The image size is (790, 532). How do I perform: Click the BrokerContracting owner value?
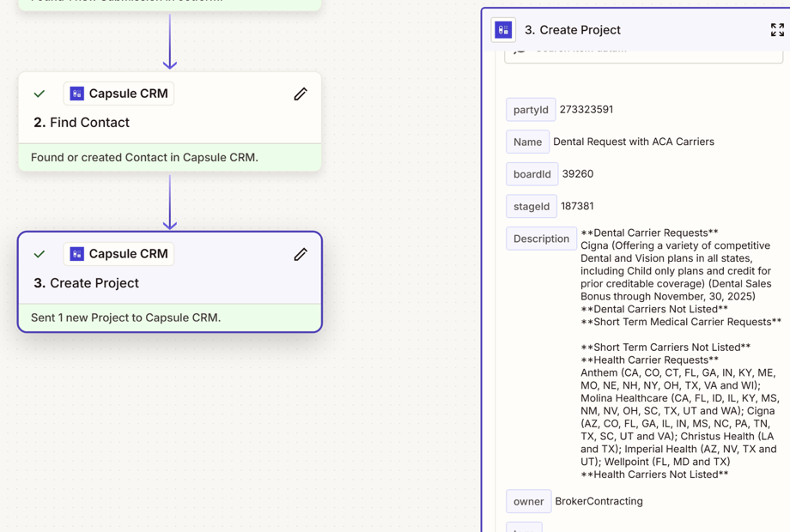tap(599, 501)
